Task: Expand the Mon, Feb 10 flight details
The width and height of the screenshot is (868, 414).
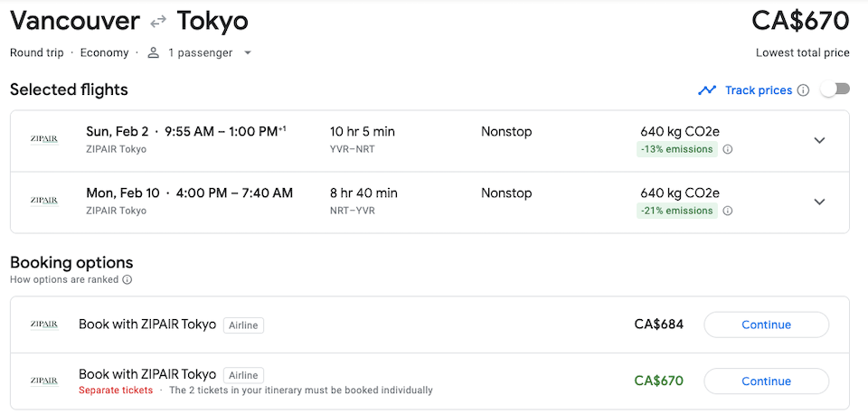Action: tap(819, 202)
